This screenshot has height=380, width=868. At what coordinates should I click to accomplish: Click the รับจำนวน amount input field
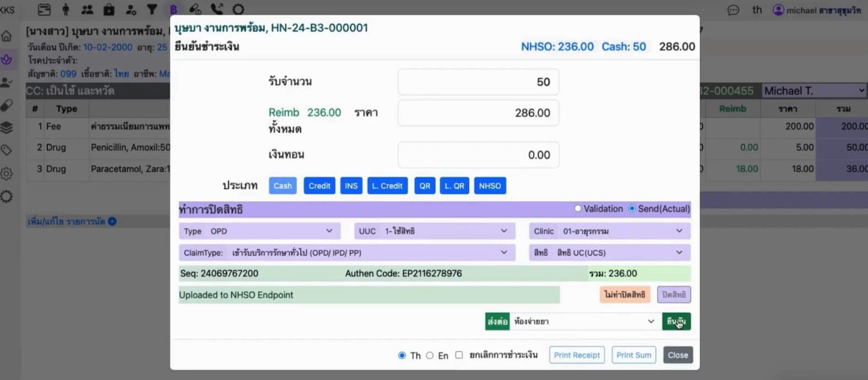(x=478, y=82)
